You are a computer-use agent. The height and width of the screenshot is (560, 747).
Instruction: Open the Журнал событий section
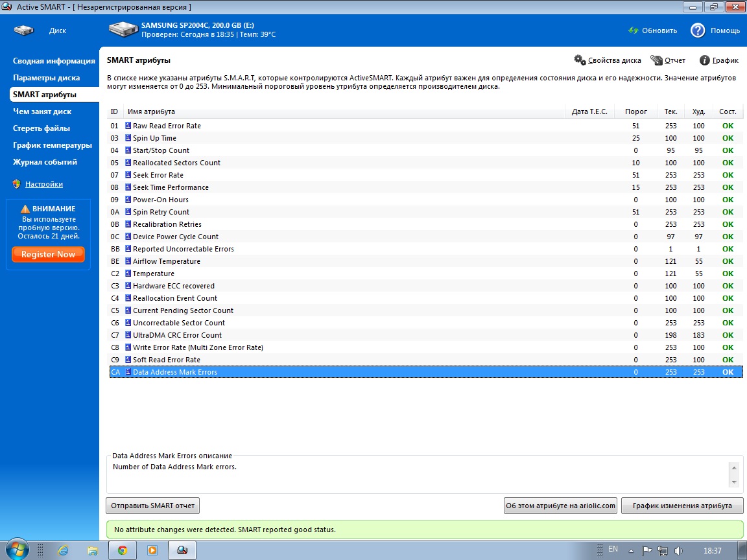45,162
